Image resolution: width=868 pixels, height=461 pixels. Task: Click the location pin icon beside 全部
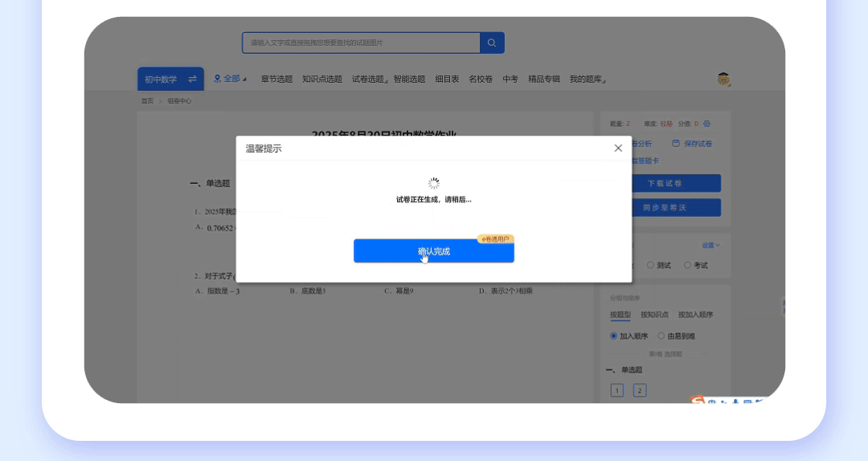[217, 79]
